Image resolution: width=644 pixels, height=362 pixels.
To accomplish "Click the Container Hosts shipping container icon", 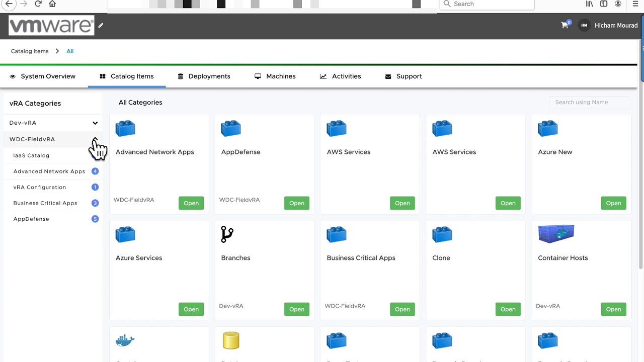I will [555, 234].
